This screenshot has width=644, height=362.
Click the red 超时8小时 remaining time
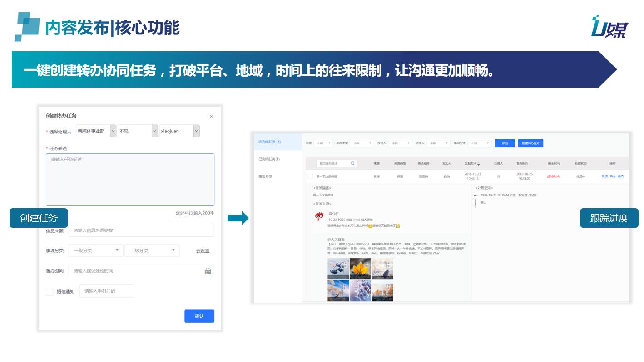coord(554,176)
